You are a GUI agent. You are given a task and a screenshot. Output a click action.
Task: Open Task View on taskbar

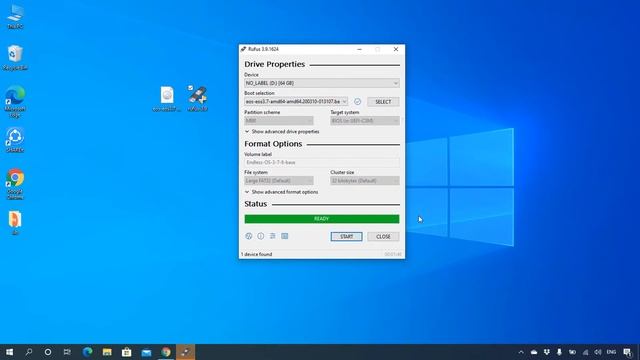67,352
